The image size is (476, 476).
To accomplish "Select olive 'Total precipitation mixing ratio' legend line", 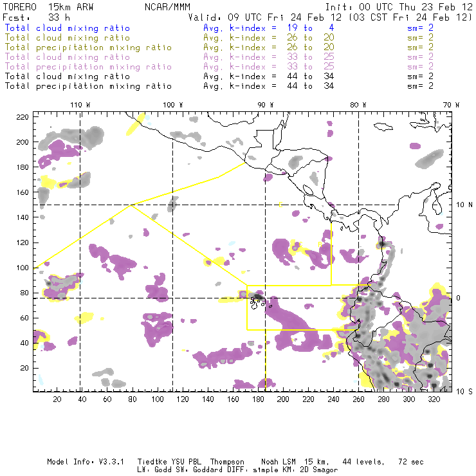I will click(x=88, y=48).
